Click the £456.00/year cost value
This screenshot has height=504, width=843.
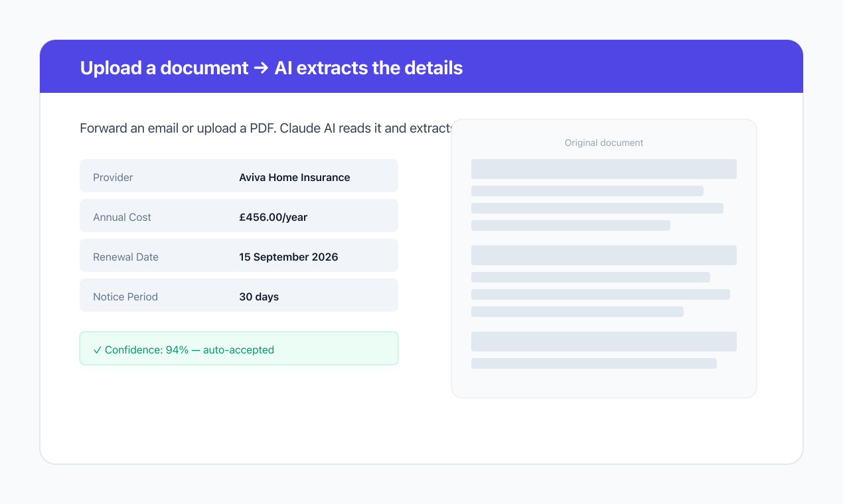[273, 217]
